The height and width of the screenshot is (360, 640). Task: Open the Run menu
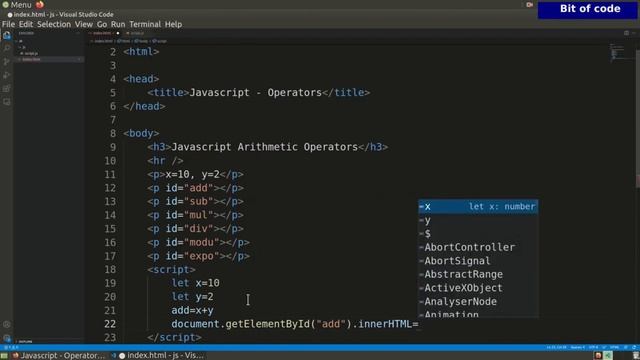pyautogui.click(x=118, y=24)
